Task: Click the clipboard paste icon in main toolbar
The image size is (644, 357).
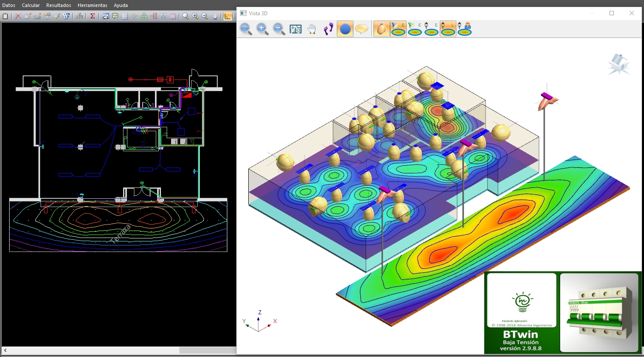Action: (5, 16)
